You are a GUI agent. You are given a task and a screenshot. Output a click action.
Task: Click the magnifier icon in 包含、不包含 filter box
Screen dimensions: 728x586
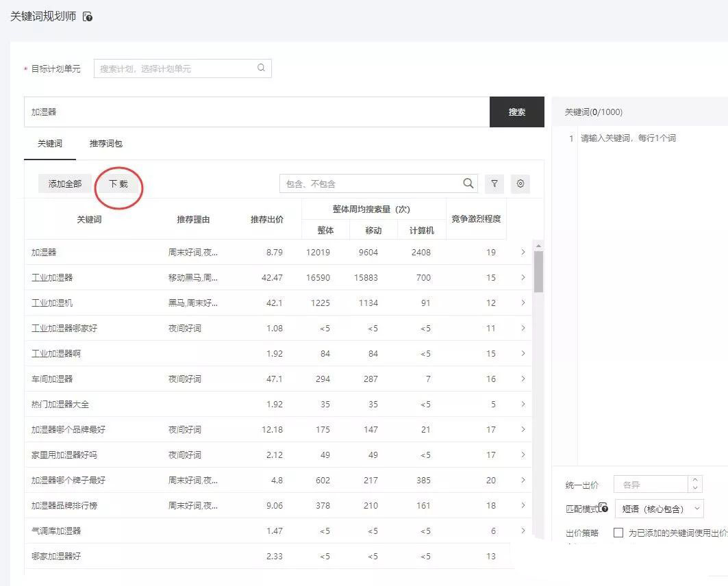tap(468, 183)
